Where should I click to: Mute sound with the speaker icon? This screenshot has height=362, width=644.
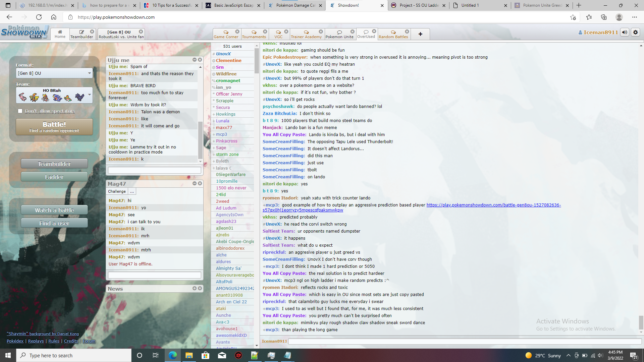[625, 33]
